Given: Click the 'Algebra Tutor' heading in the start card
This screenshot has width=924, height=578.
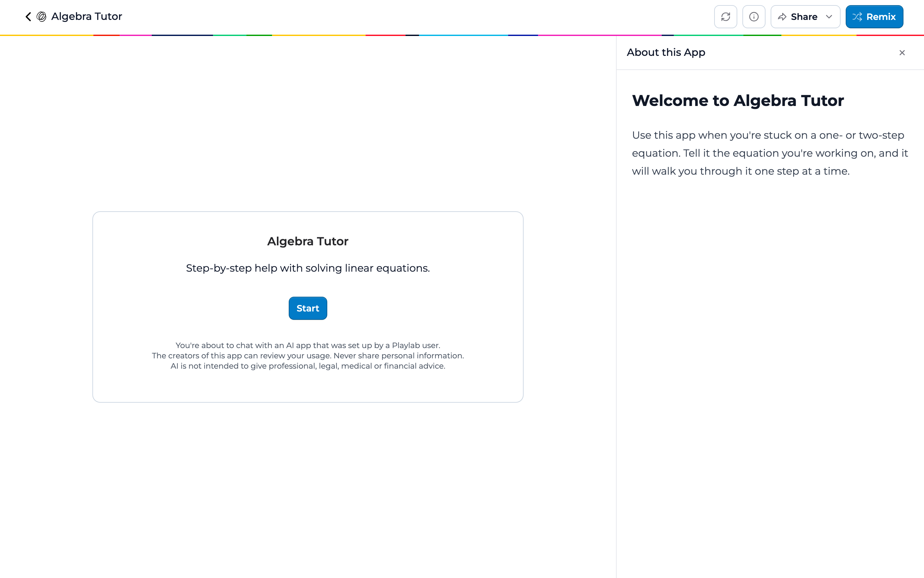Looking at the screenshot, I should pyautogui.click(x=308, y=241).
